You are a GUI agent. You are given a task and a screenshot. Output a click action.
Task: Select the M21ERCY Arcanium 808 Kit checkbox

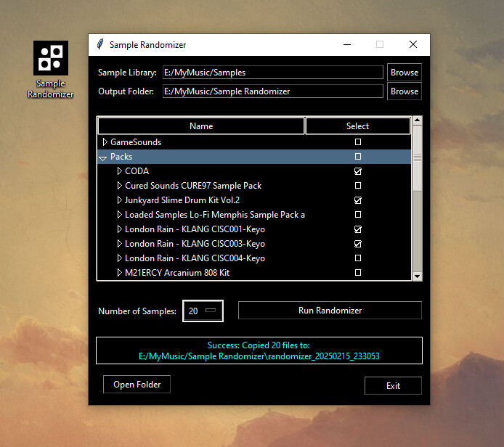point(357,273)
